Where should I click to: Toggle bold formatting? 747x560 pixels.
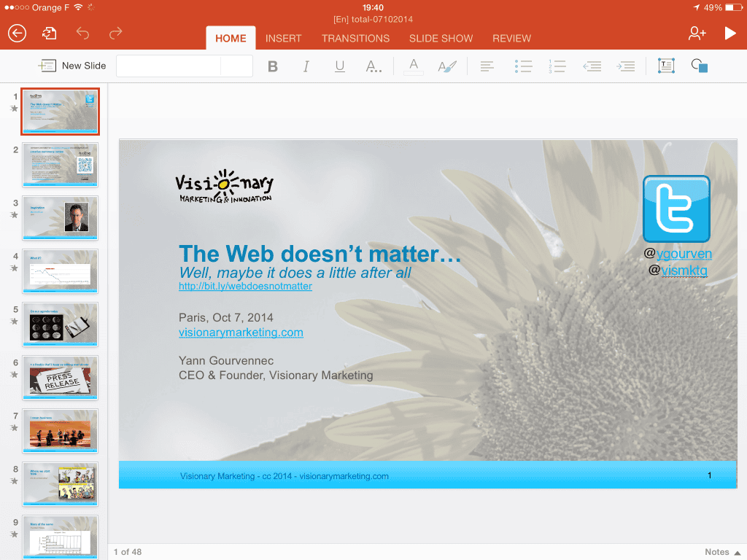[x=273, y=66]
